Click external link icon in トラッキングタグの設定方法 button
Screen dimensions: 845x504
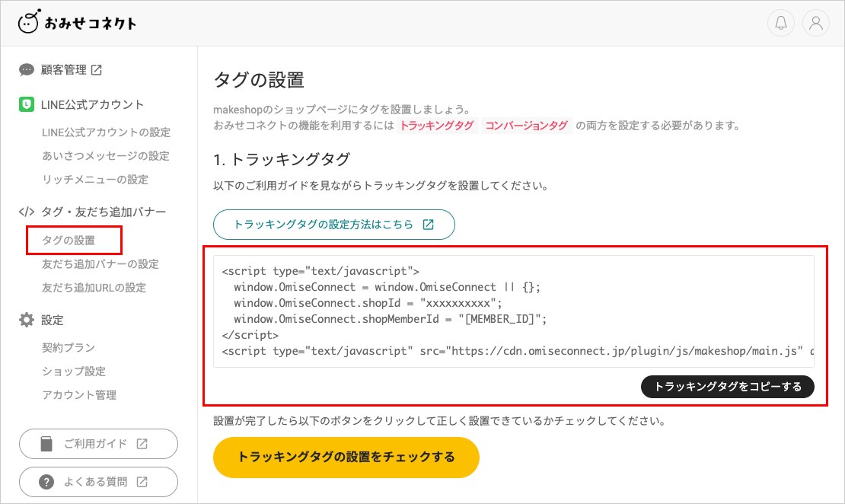429,225
